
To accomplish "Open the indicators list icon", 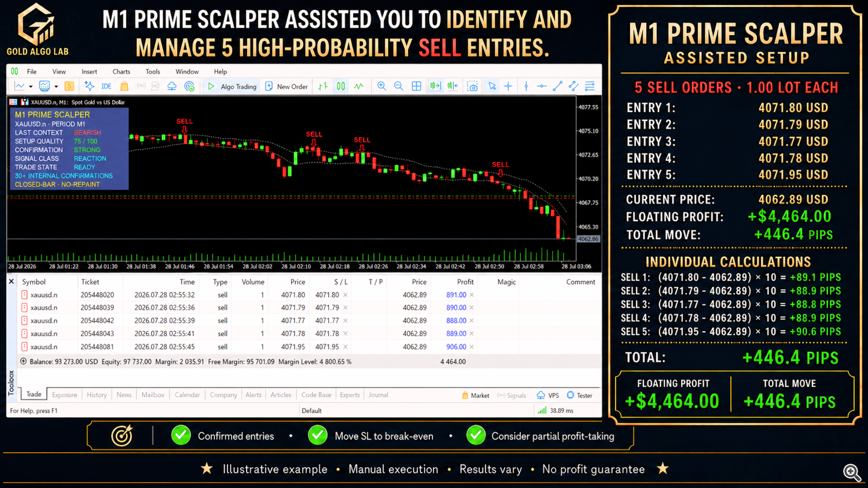I will coord(44,86).
